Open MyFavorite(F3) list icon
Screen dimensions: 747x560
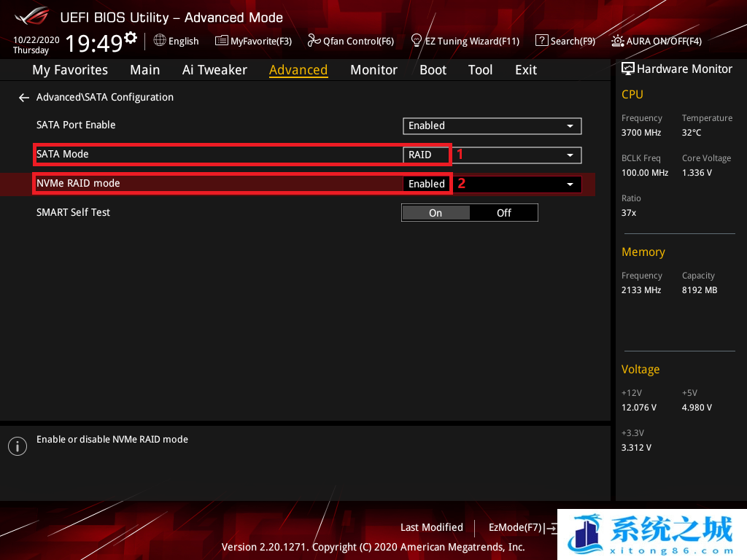[x=221, y=41]
